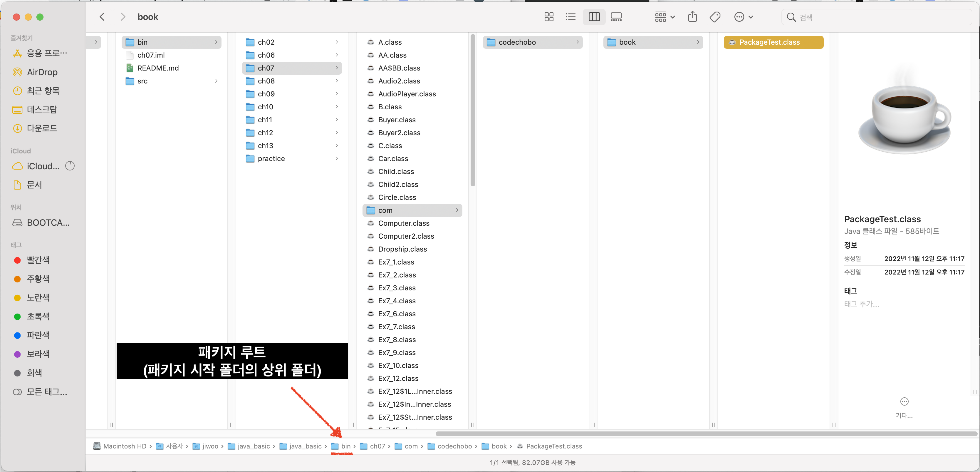Open the group-by options dropdown

664,17
